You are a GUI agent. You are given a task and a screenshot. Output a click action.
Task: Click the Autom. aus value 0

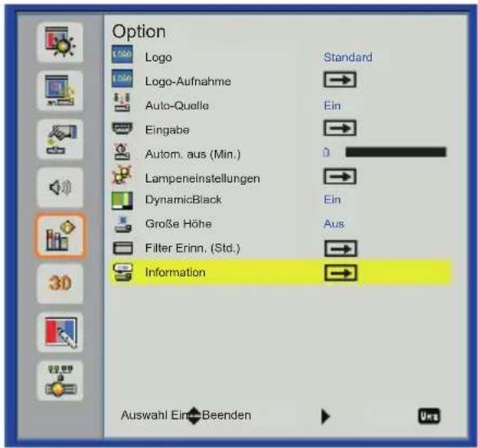click(326, 152)
